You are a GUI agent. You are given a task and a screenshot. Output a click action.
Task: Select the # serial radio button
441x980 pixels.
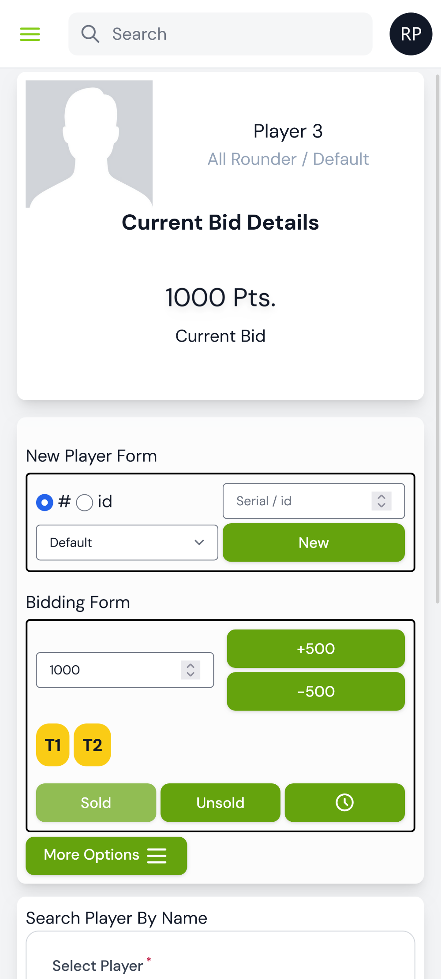45,502
